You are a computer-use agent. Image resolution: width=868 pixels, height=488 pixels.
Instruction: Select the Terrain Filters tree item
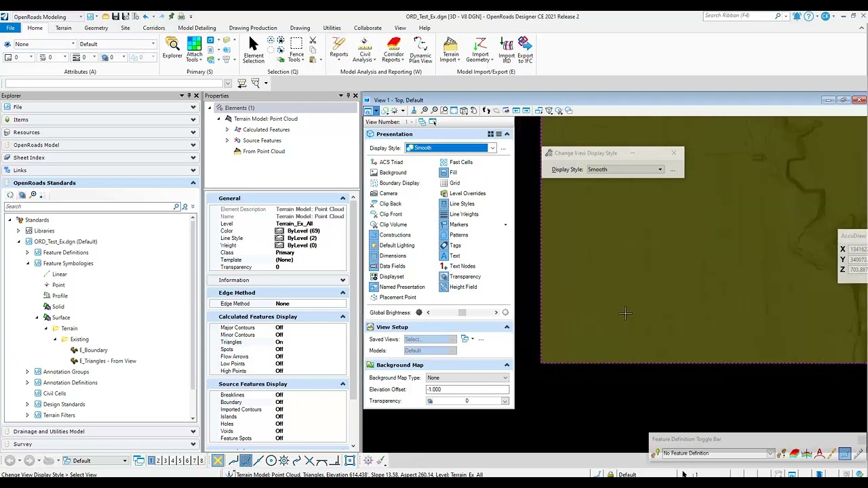pos(59,415)
